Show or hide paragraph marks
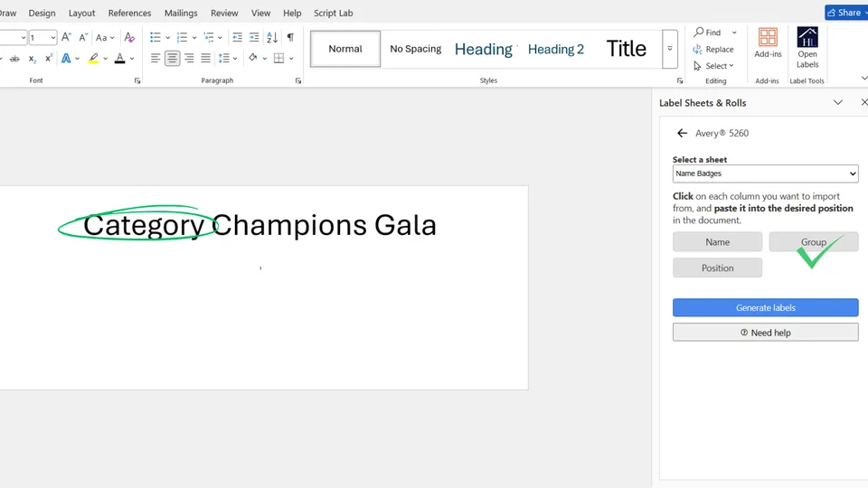Screen dimensions: 868x488 tap(290, 37)
